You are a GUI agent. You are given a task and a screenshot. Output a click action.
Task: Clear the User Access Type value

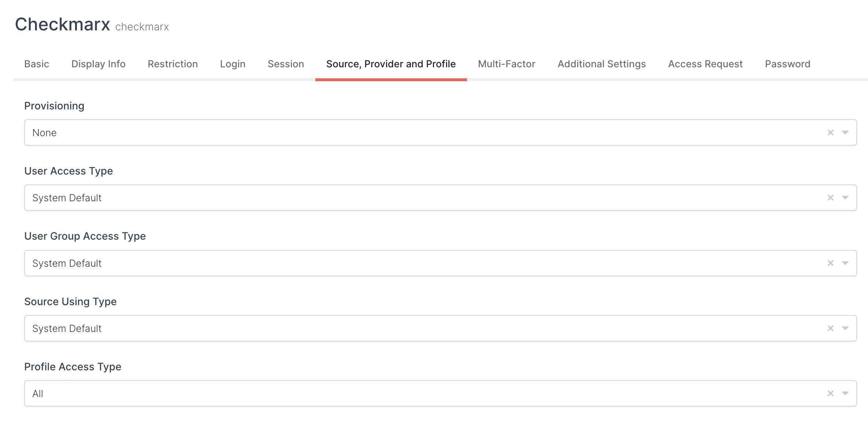[x=830, y=198]
